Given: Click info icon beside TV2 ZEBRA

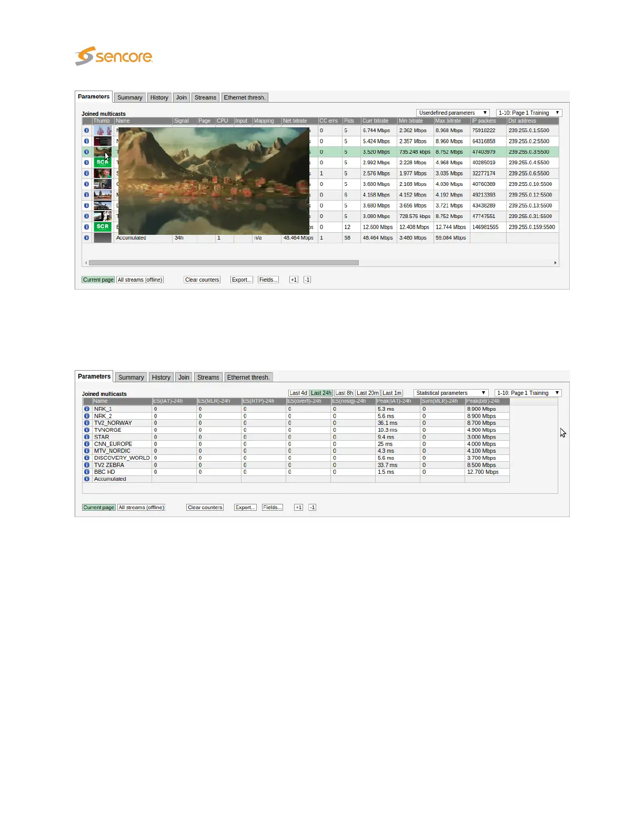Looking at the screenshot, I should point(87,465).
